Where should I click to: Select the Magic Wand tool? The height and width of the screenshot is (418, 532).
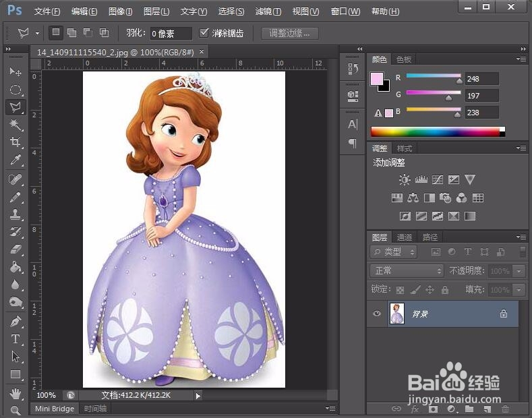[x=16, y=125]
